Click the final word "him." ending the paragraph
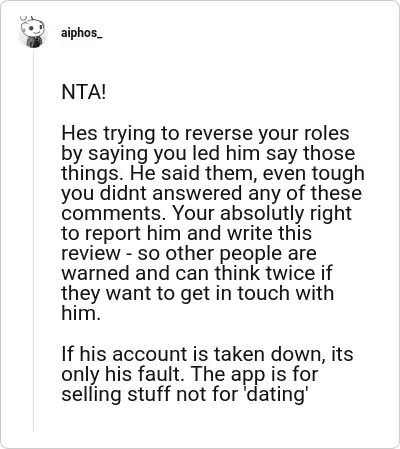The width and height of the screenshot is (400, 449). pyautogui.click(x=81, y=313)
